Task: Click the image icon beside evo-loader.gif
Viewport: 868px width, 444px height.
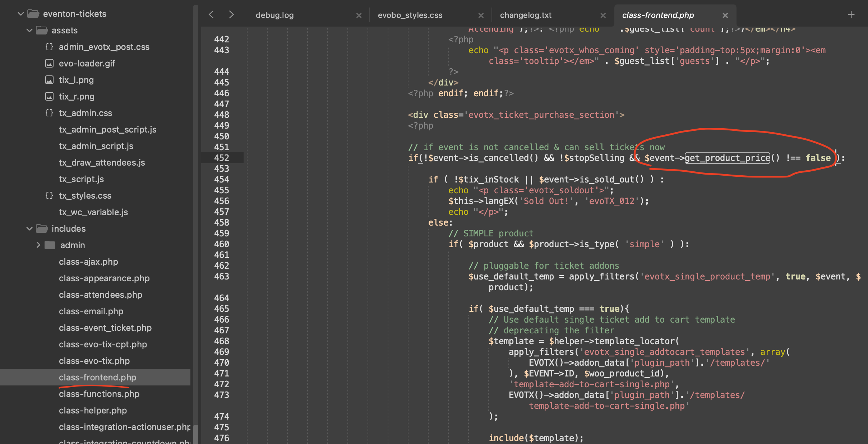Action: coord(49,64)
